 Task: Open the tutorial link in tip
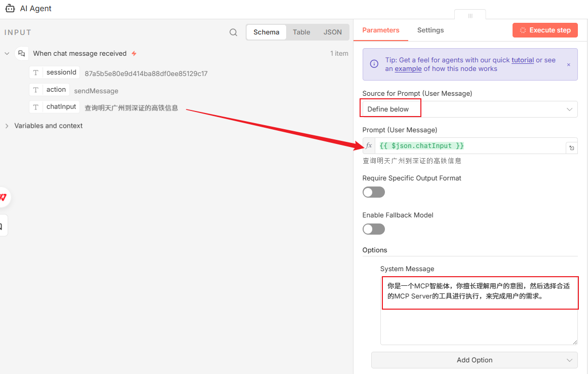pyautogui.click(x=522, y=60)
